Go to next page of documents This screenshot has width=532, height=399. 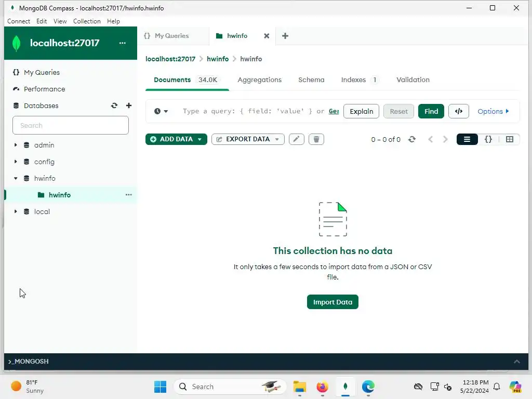[445, 139]
